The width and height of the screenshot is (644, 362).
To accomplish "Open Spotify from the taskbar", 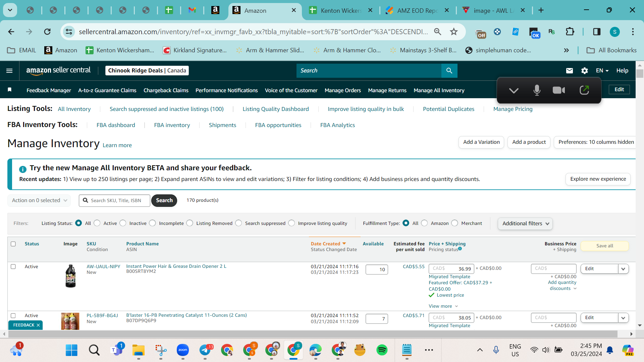I will [x=382, y=350].
